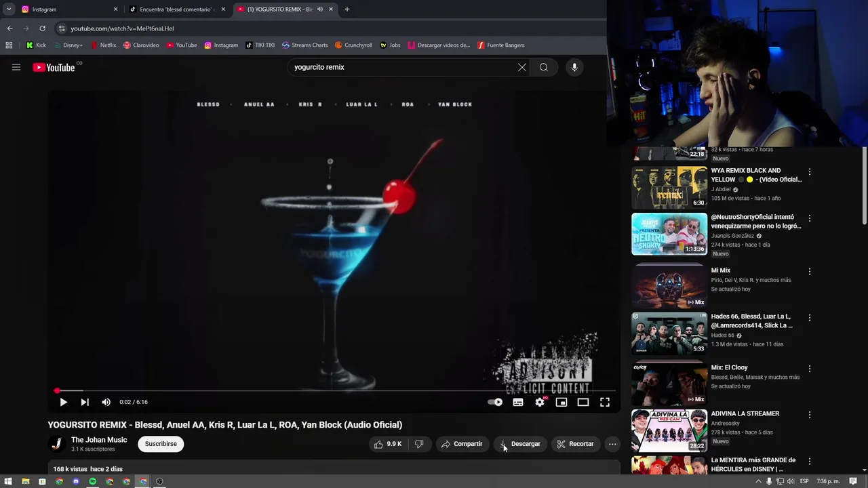This screenshot has height=488, width=868.
Task: Like the video showing 9.9 K
Action: (387, 444)
